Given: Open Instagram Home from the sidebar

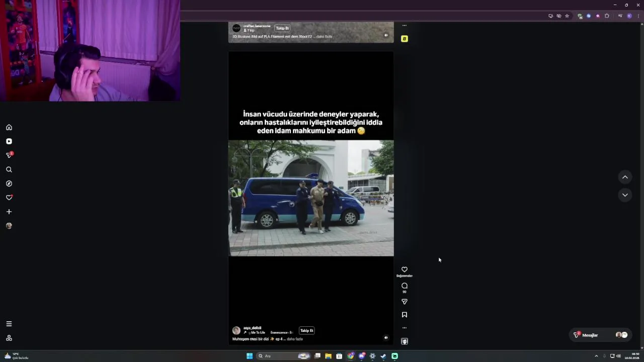Looking at the screenshot, I should [x=9, y=127].
